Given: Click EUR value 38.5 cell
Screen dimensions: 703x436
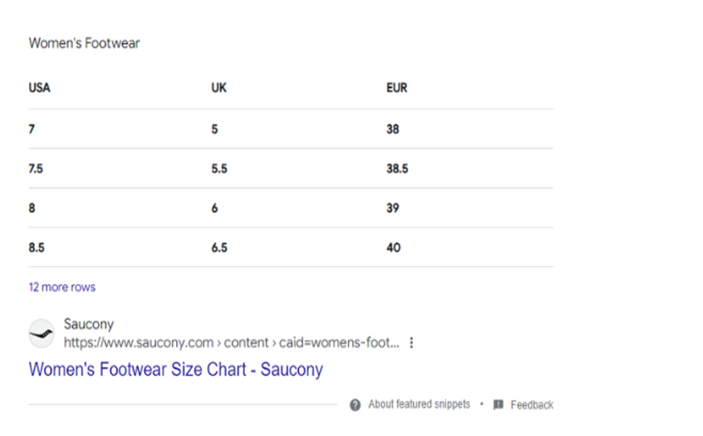Looking at the screenshot, I should click(397, 169).
